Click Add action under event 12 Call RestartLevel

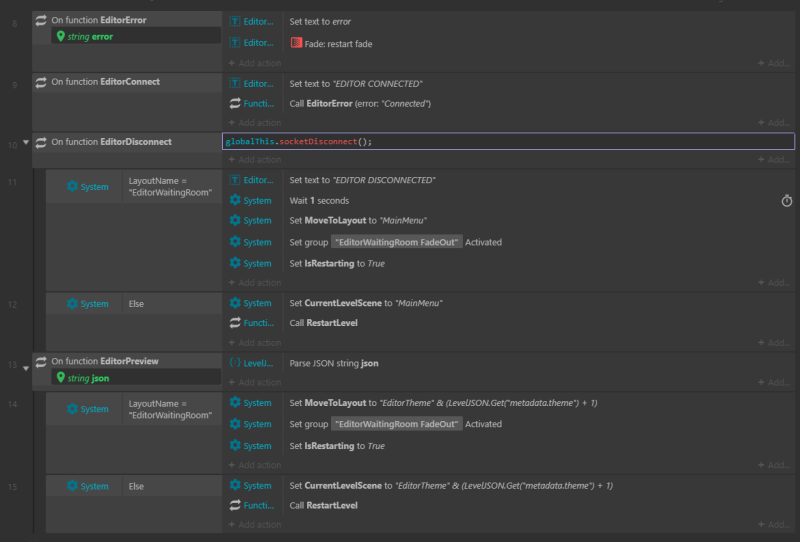pyautogui.click(x=255, y=342)
